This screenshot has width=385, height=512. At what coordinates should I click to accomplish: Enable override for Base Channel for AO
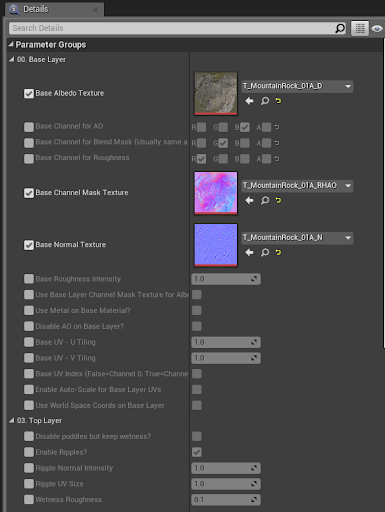[29, 127]
